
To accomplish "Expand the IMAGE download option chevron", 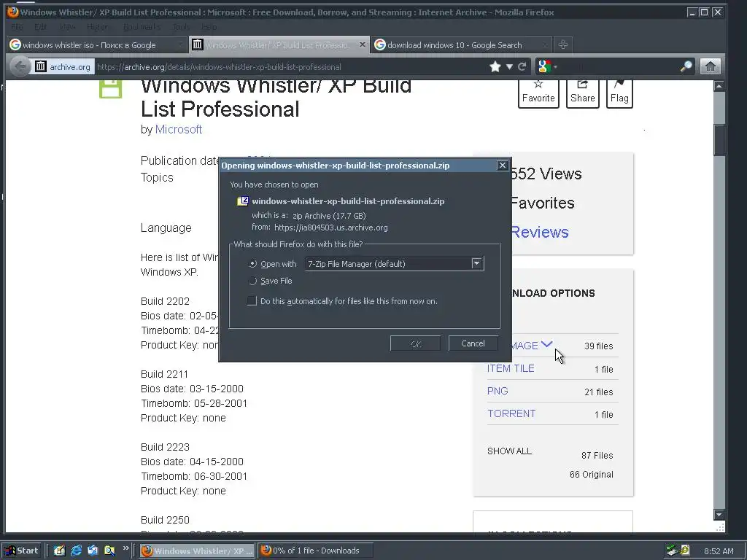I will point(547,344).
